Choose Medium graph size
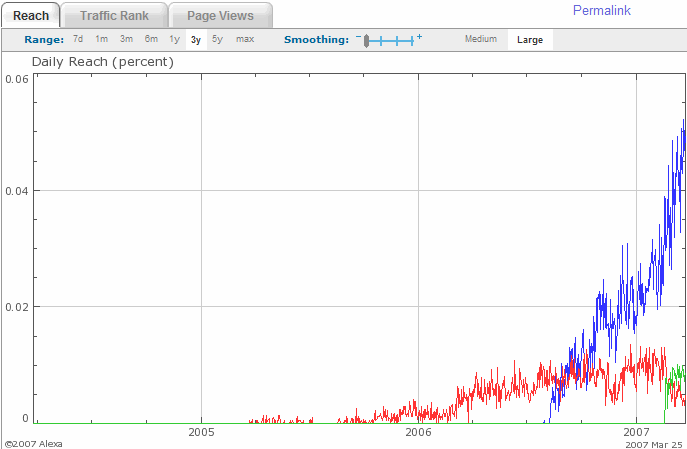Image resolution: width=687 pixels, height=449 pixels. (x=481, y=39)
